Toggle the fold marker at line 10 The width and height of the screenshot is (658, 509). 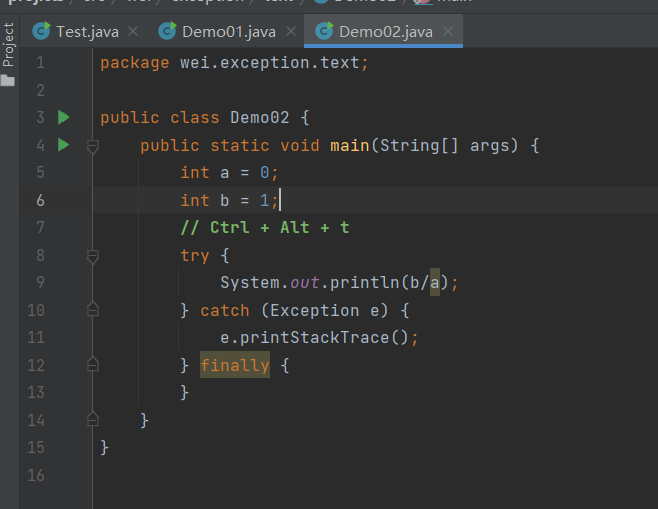click(x=93, y=309)
